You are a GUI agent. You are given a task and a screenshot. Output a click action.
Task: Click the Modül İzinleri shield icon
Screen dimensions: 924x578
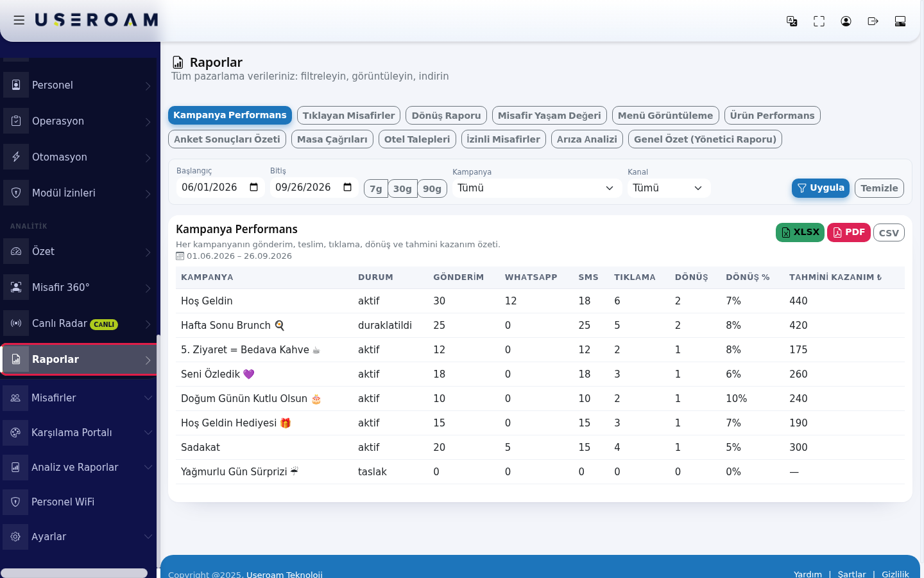point(16,193)
